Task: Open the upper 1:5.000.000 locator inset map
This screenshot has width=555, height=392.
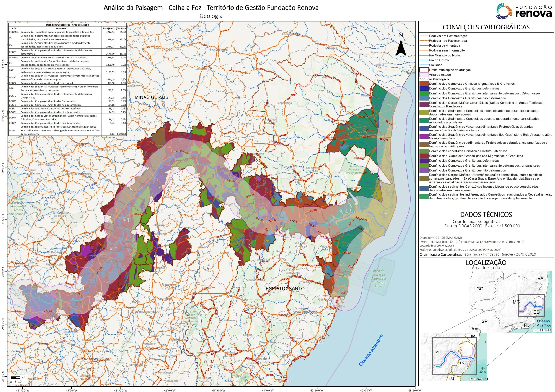Action: click(510, 302)
